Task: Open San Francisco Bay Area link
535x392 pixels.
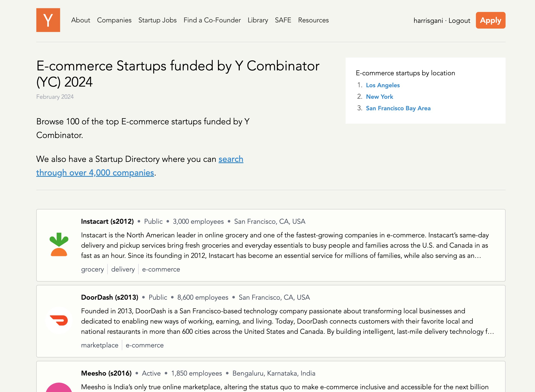Action: tap(398, 108)
